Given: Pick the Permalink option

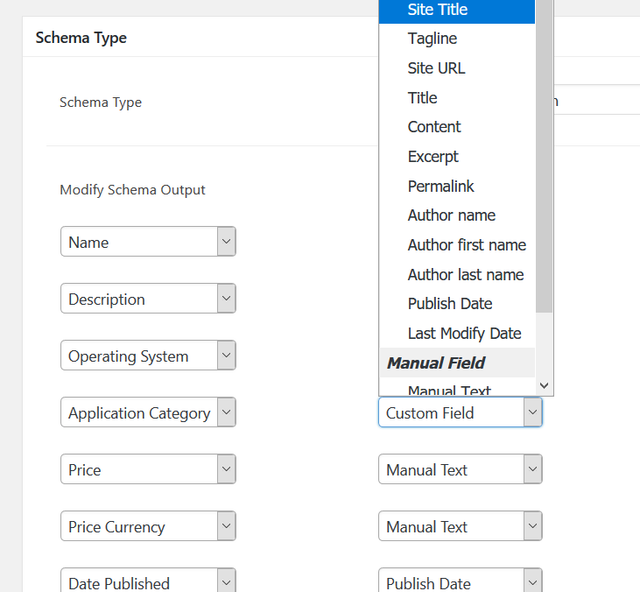Looking at the screenshot, I should click(x=457, y=186).
